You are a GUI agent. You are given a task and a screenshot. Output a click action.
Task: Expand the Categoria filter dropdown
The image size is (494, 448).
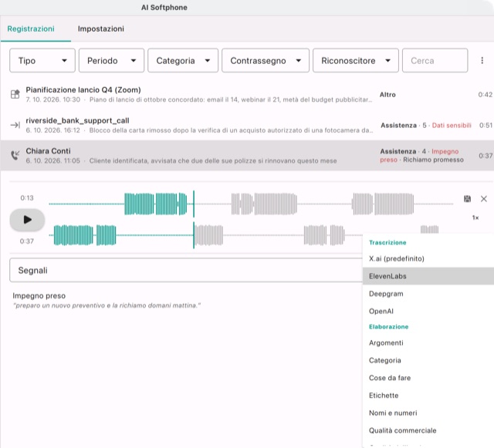click(183, 60)
